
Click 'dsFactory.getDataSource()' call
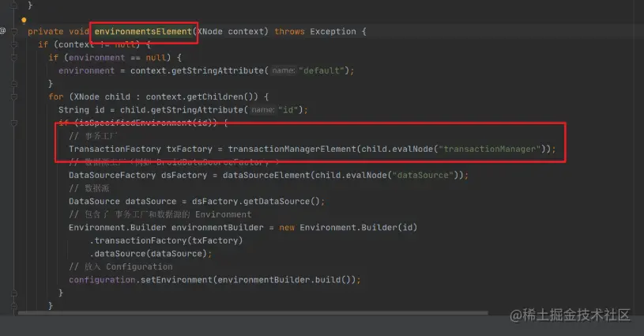pos(255,202)
